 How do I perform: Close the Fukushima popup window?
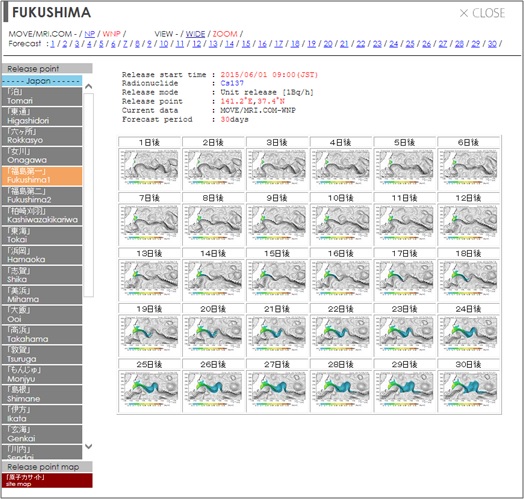coord(482,13)
